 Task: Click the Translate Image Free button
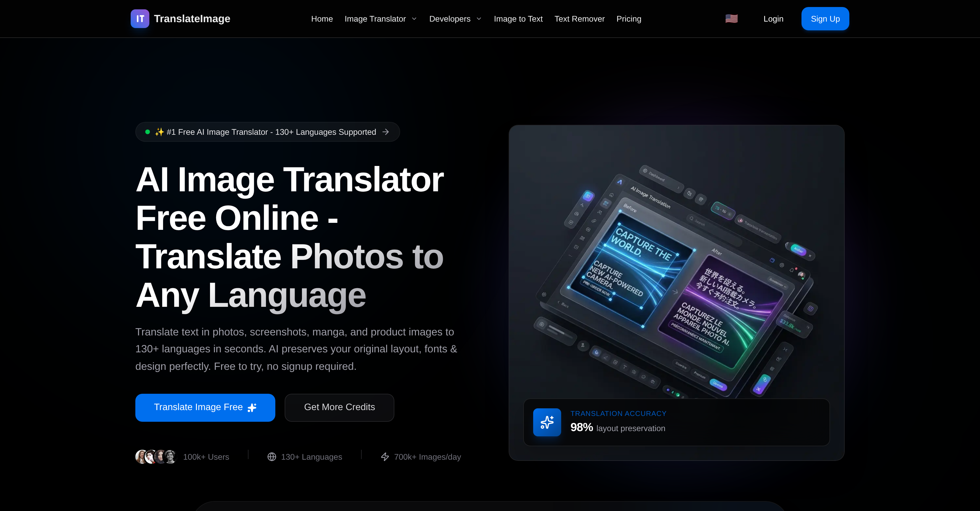click(x=205, y=407)
